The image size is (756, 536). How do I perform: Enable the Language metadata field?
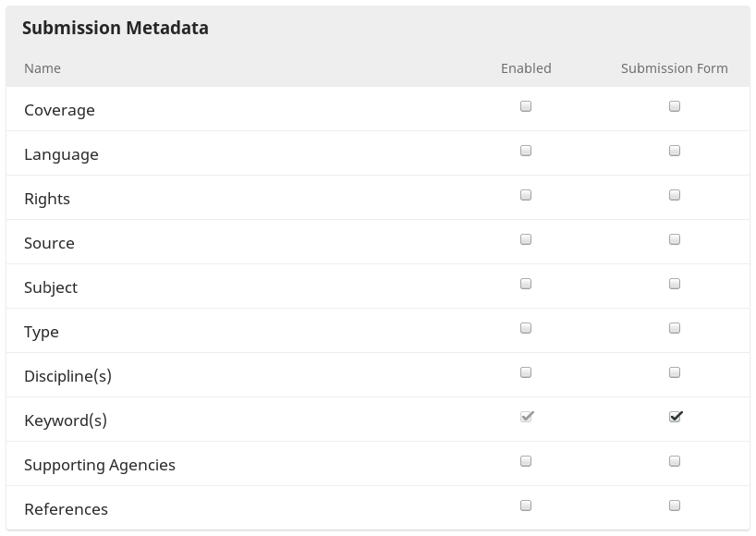pos(526,151)
